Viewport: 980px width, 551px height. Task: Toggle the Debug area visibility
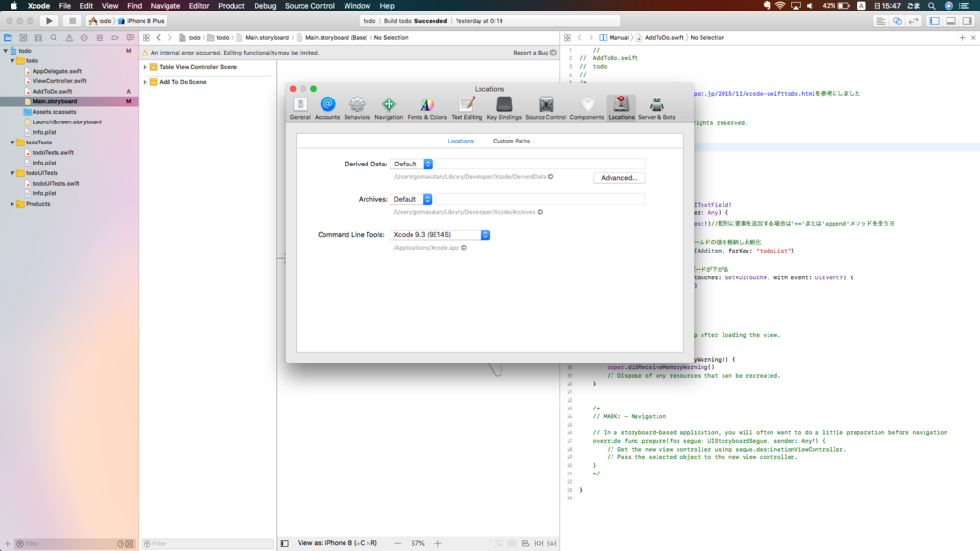950,21
